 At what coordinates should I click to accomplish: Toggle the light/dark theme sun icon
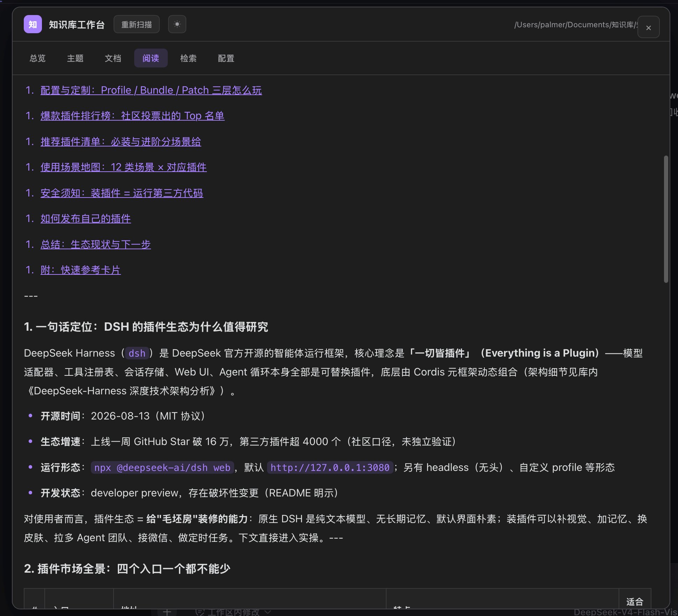[177, 24]
